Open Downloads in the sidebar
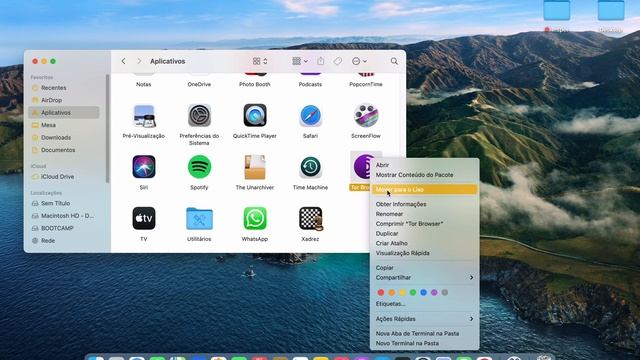 point(64,138)
